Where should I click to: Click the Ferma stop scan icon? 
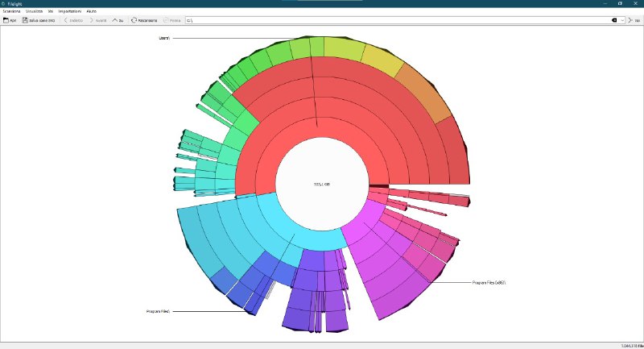tap(164, 19)
